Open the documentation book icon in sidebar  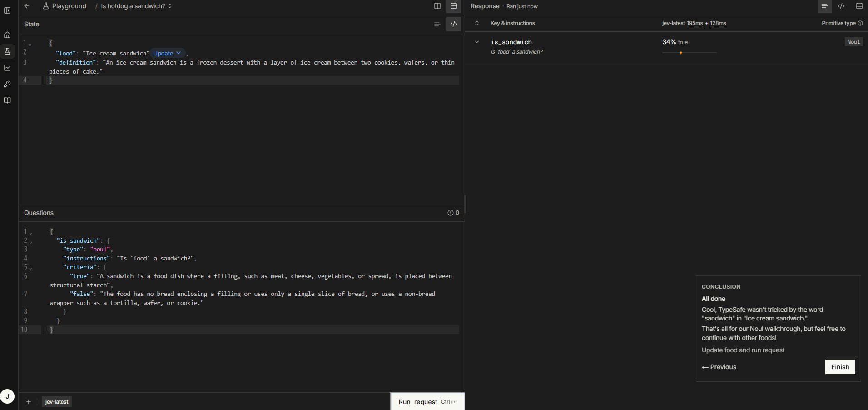7,100
